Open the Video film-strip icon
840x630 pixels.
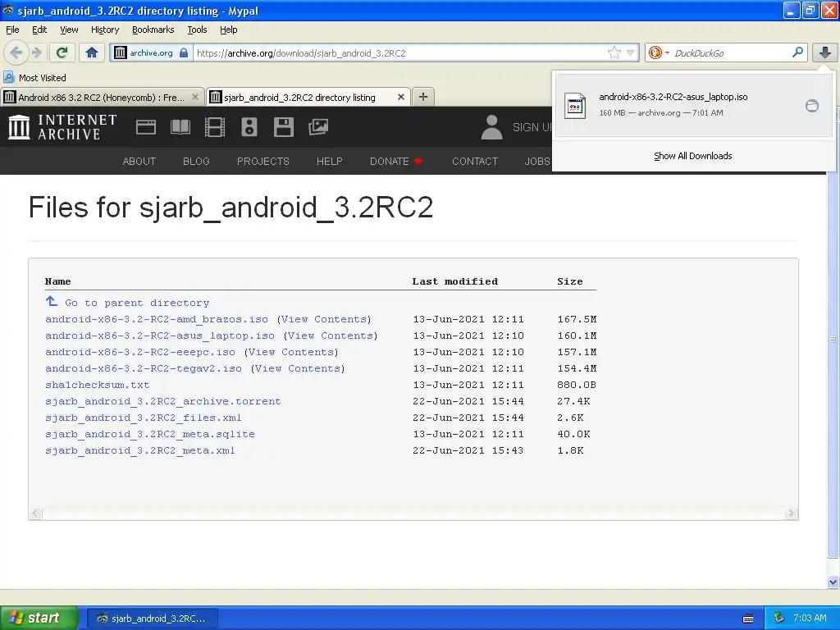[215, 127]
